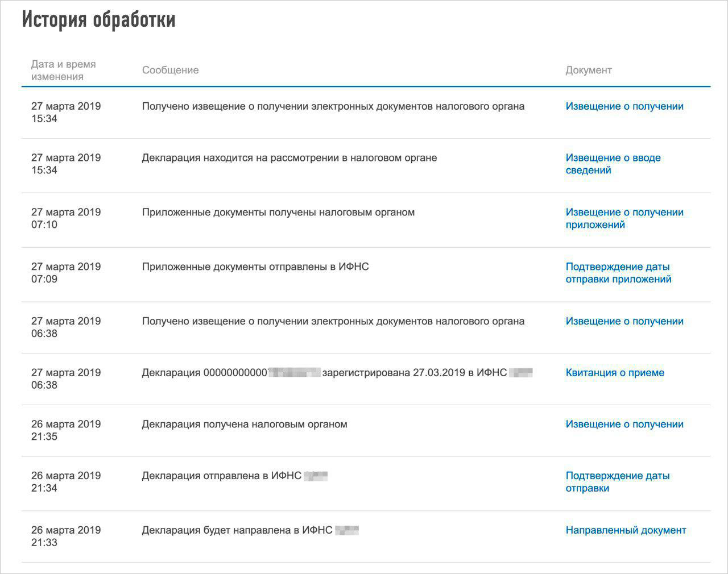
Task: Click the 'Документ' column header
Action: tap(588, 70)
